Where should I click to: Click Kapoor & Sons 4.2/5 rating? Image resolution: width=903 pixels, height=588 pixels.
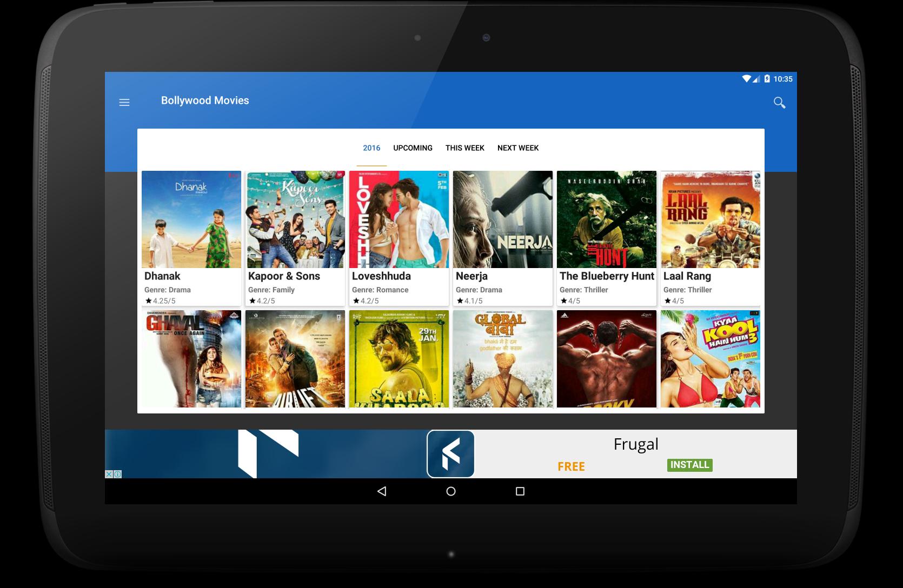point(262,301)
